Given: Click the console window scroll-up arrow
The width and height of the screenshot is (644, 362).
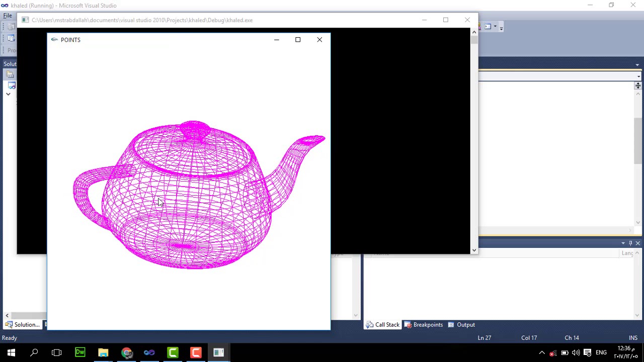Looking at the screenshot, I should tap(474, 32).
